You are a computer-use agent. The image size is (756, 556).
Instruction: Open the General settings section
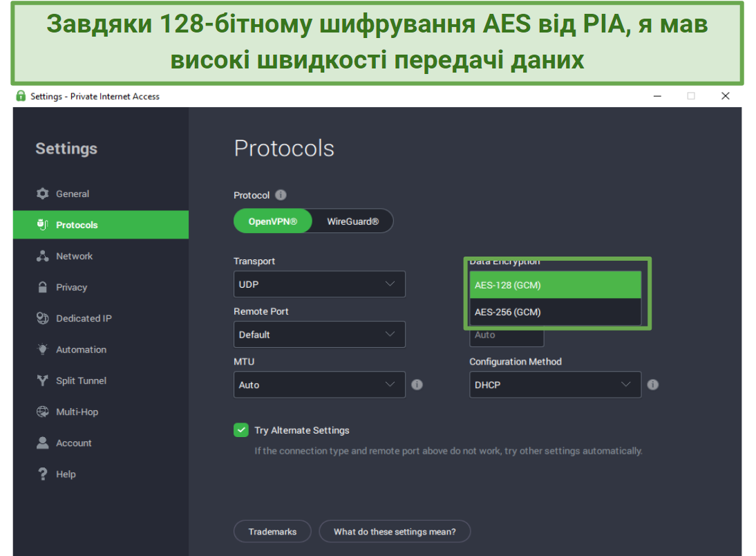tap(101, 194)
